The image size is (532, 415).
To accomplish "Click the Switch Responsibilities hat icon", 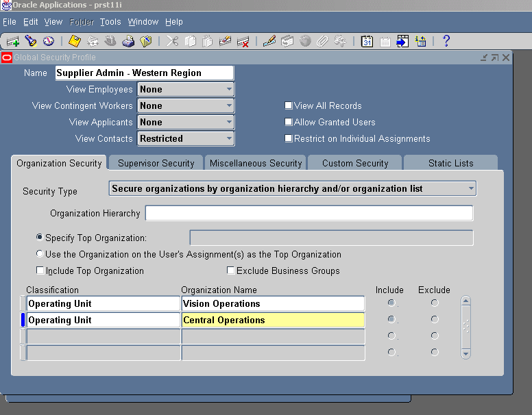I will (110, 41).
